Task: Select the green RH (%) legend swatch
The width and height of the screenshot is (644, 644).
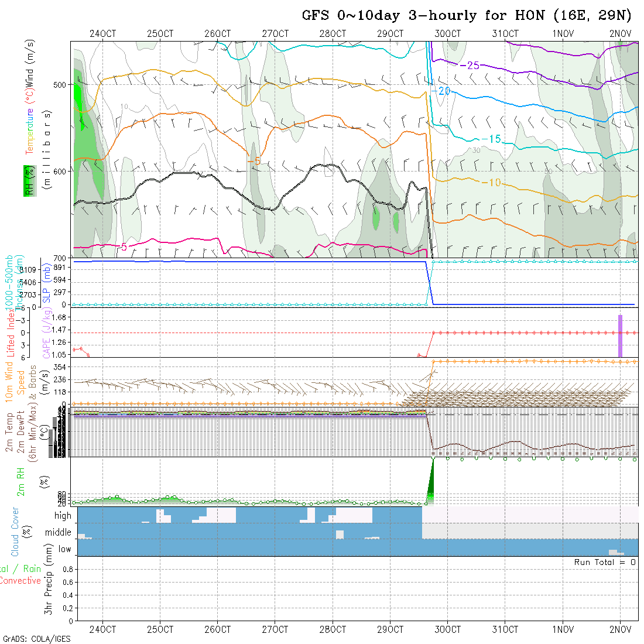Action: pyautogui.click(x=28, y=180)
